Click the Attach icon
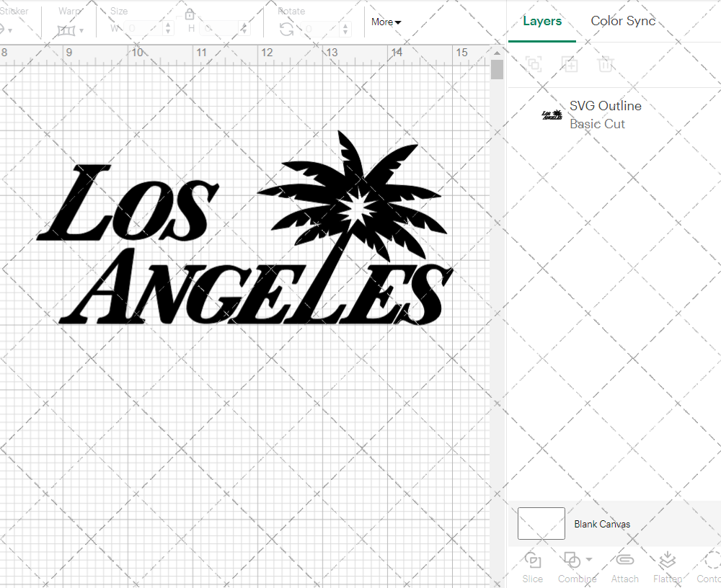This screenshot has height=588, width=721. pos(624,566)
